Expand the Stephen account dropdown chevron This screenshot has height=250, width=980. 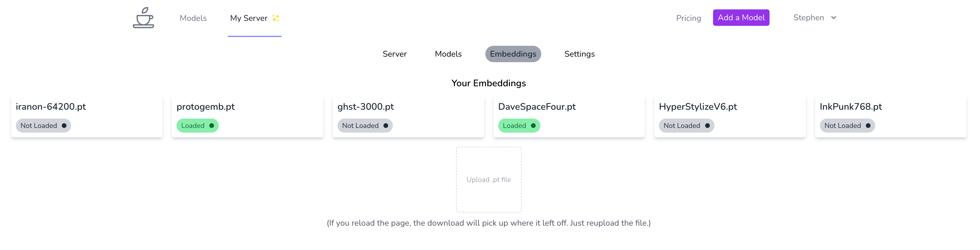(834, 18)
